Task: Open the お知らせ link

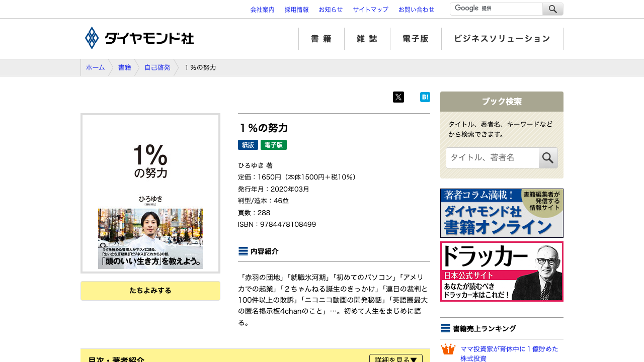Action: [x=331, y=10]
